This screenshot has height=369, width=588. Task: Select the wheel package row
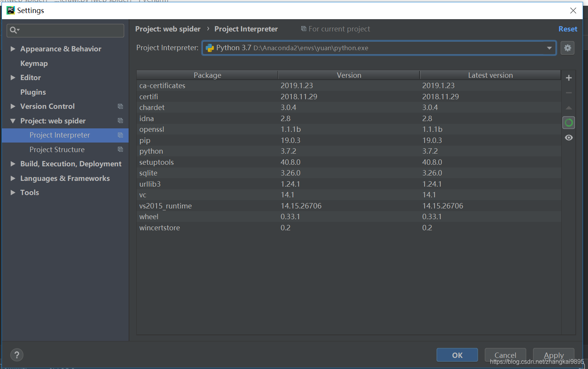click(349, 216)
